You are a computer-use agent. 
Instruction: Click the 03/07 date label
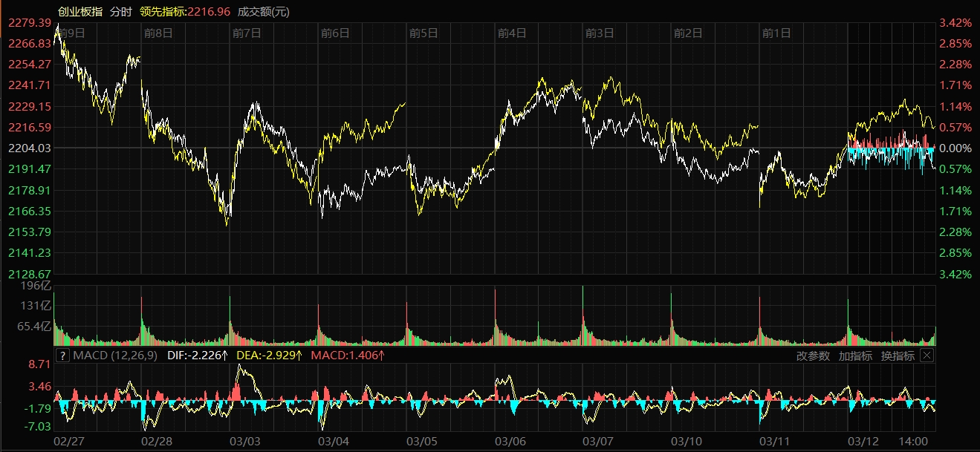tap(598, 441)
